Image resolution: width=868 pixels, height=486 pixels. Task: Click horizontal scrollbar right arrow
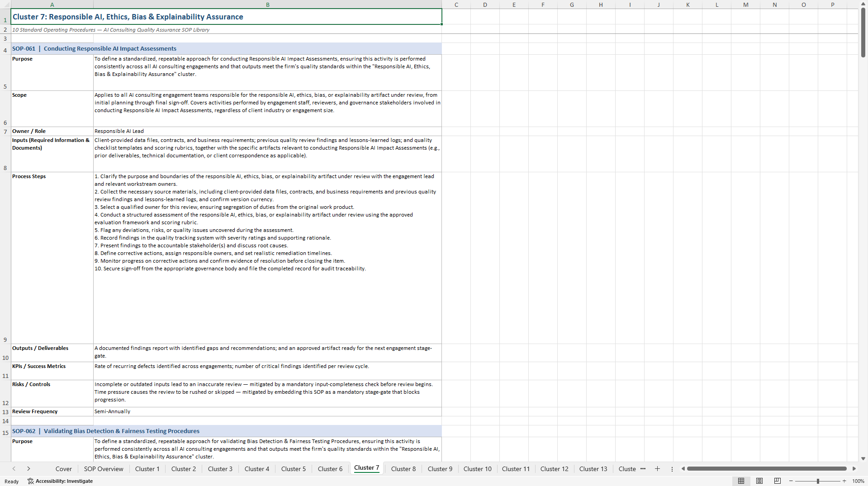(x=854, y=469)
